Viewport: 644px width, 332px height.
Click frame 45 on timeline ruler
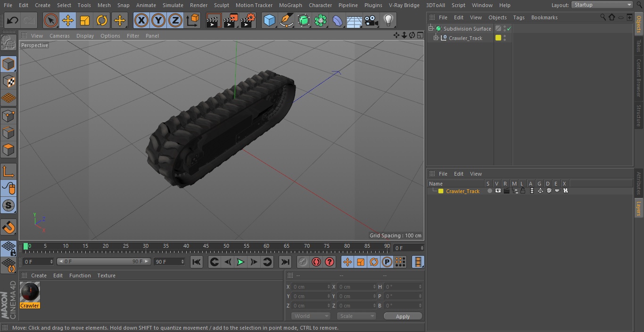point(206,246)
